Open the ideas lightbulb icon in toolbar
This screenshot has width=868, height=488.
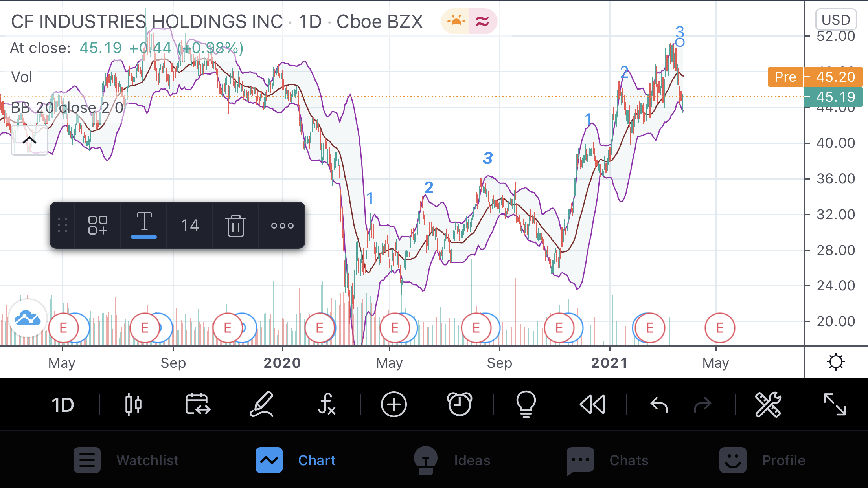click(x=526, y=404)
